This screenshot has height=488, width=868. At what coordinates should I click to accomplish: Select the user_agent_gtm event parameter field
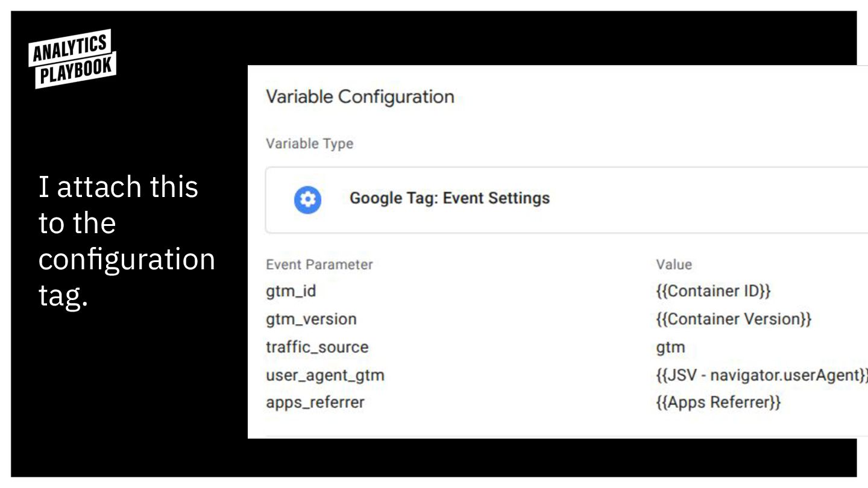coord(325,375)
